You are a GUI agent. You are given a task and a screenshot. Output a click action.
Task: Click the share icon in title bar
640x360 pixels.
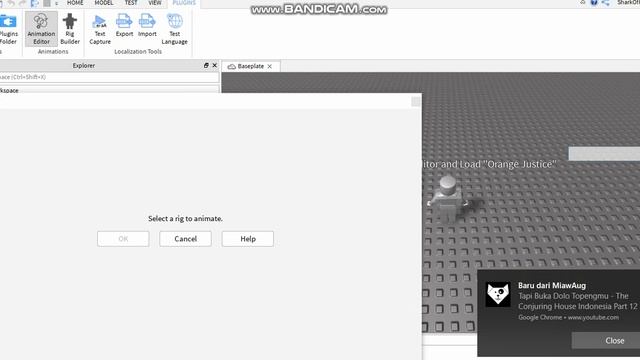[606, 2]
